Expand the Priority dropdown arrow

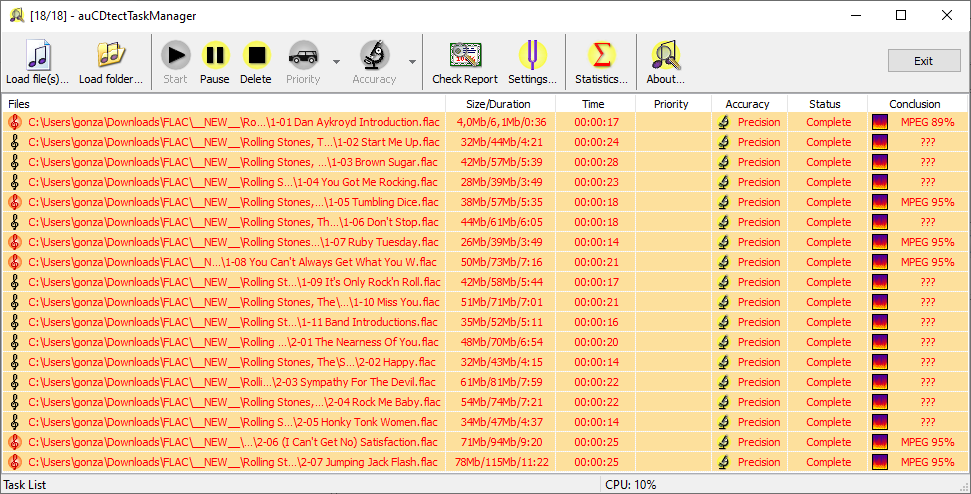point(336,62)
